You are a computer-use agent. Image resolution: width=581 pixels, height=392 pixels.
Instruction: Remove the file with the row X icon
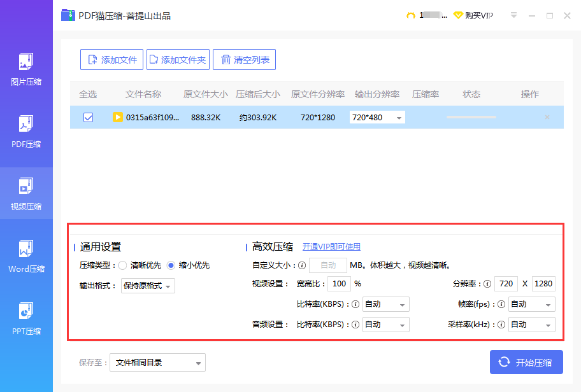547,117
